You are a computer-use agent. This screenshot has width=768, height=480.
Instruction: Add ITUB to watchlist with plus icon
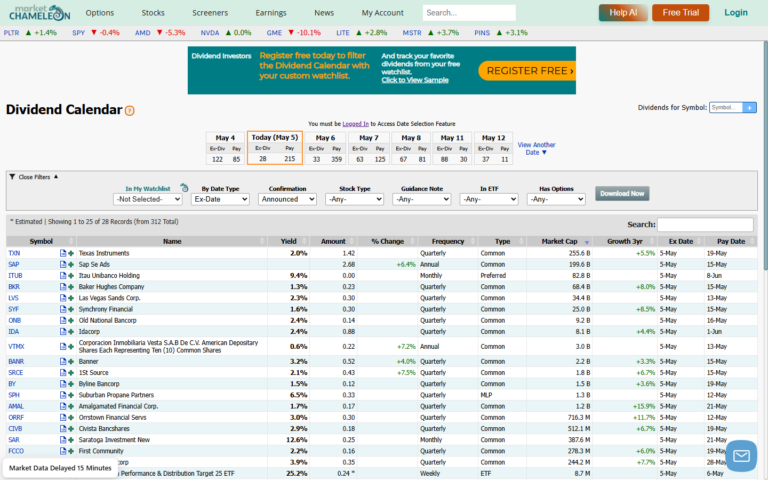pyautogui.click(x=71, y=276)
